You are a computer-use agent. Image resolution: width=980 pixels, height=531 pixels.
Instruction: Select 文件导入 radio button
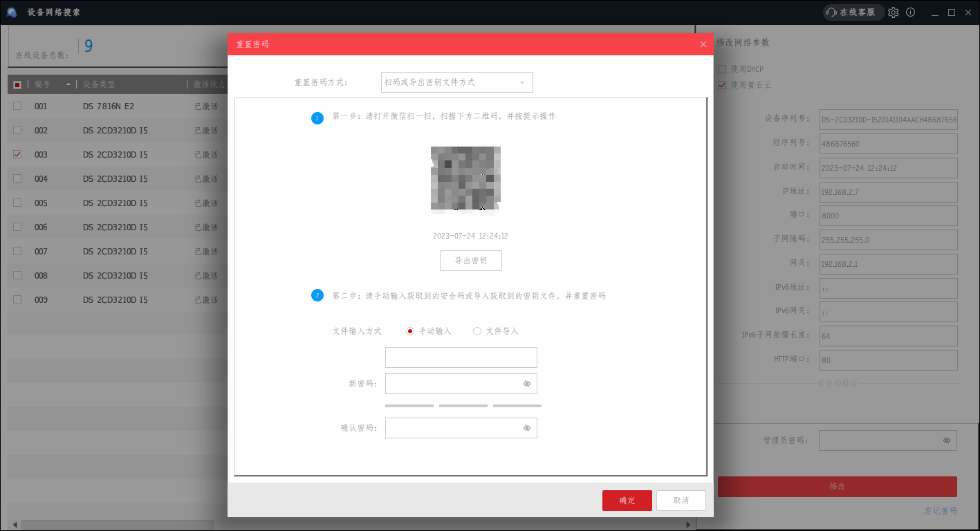click(x=477, y=331)
